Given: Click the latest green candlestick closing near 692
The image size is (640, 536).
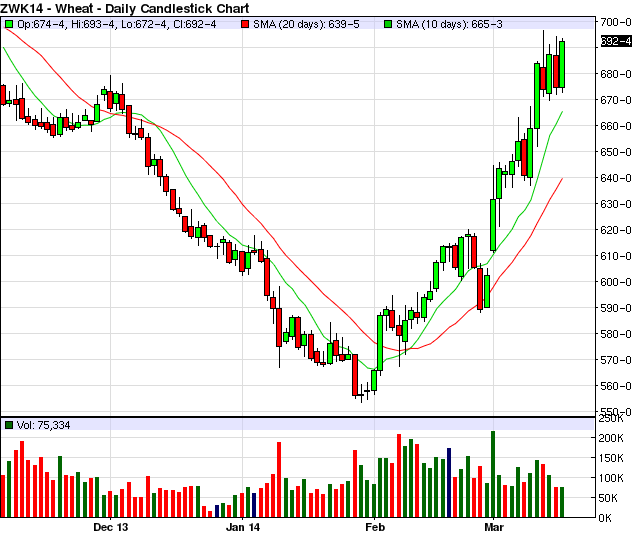Looking at the screenshot, I should coord(562,64).
